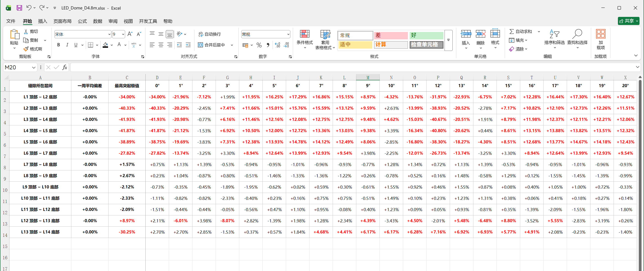Switch to the 插入 ribbon tab
This screenshot has width=644, height=271.
43,21
